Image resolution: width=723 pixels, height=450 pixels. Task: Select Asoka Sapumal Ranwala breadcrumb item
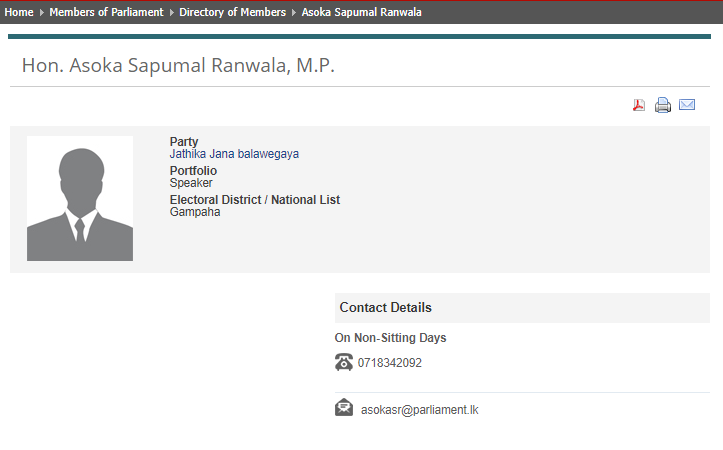(x=361, y=13)
